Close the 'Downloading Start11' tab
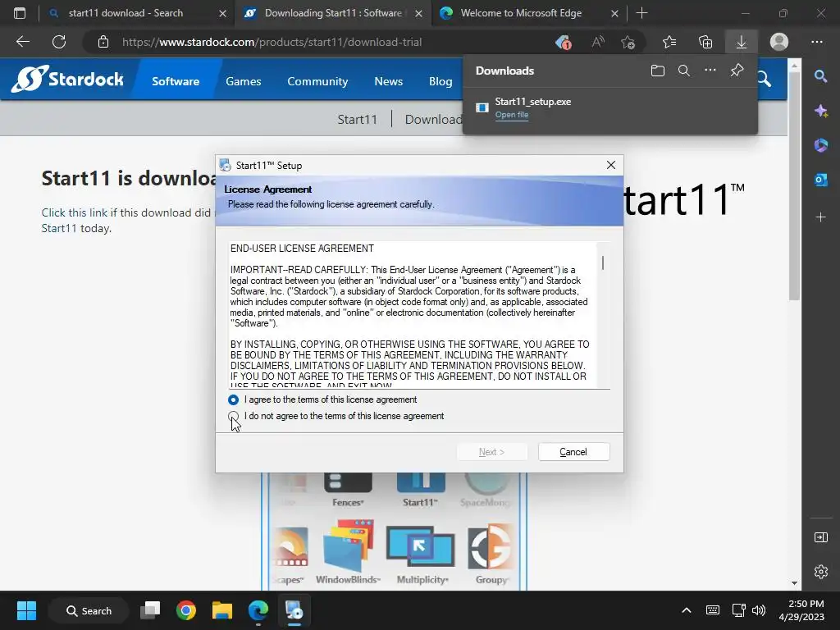Image resolution: width=840 pixels, height=630 pixels. click(419, 13)
